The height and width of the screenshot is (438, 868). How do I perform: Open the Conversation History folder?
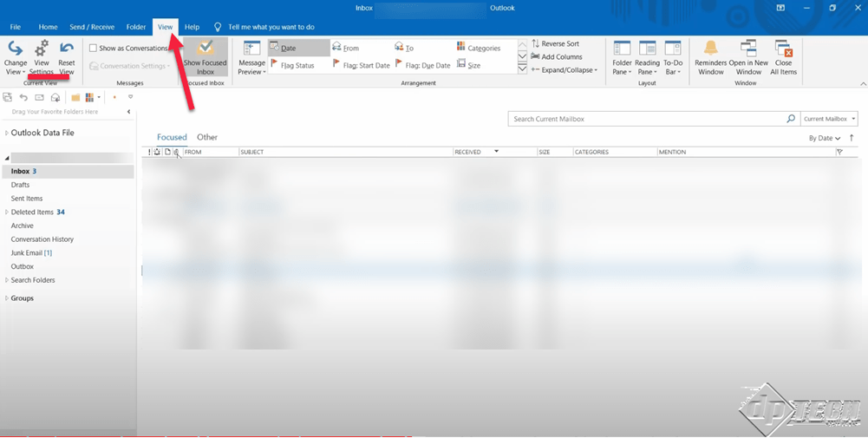coord(42,239)
